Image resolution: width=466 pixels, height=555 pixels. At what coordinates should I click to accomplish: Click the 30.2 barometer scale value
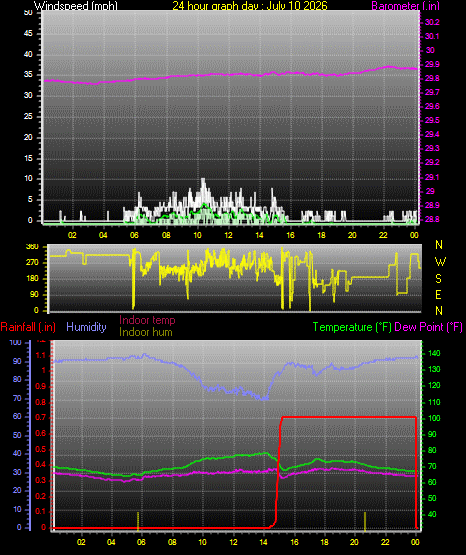pyautogui.click(x=432, y=22)
